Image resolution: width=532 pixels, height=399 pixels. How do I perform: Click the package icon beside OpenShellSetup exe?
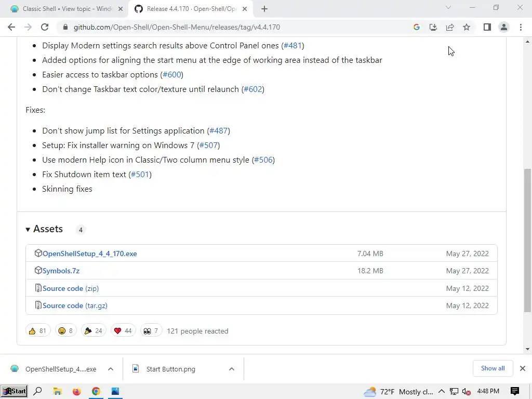38,253
